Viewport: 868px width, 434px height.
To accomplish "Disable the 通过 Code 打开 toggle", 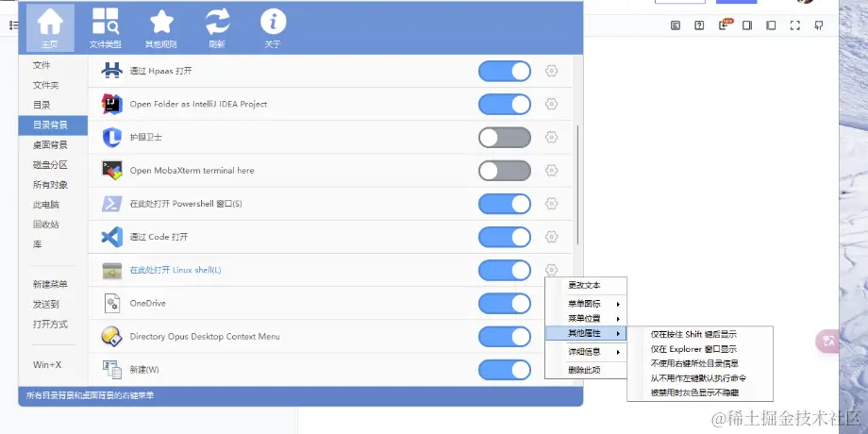I will click(x=505, y=237).
